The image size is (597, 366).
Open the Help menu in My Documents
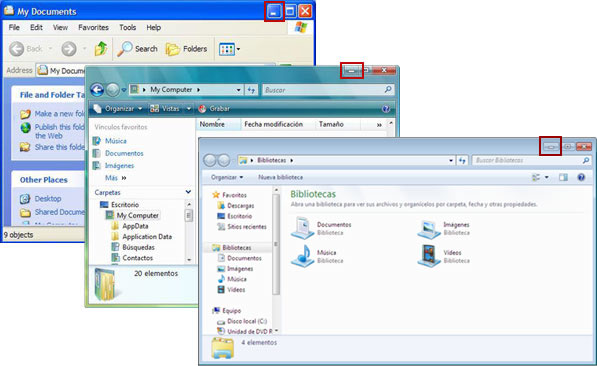[x=153, y=27]
